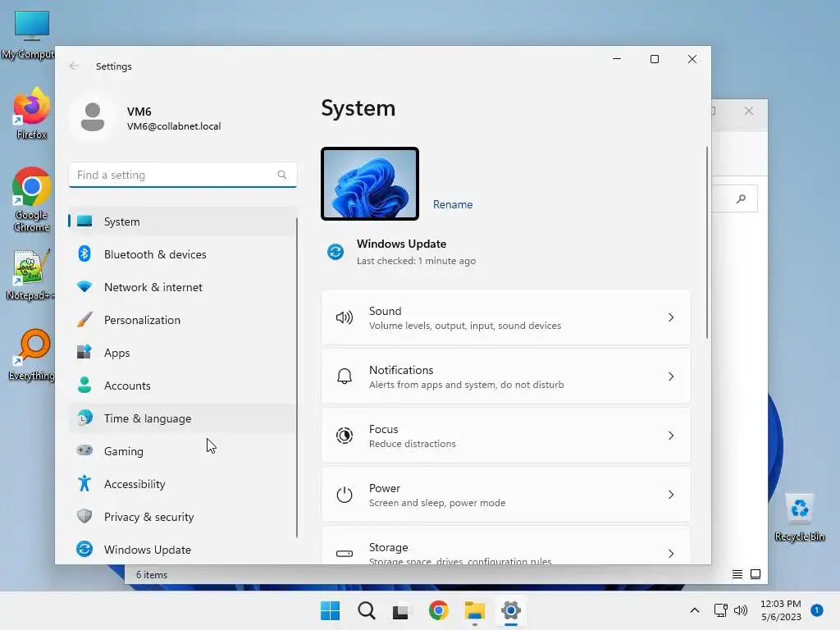Click the System display icon in sidebar
Viewport: 840px width, 630px height.
(x=84, y=221)
